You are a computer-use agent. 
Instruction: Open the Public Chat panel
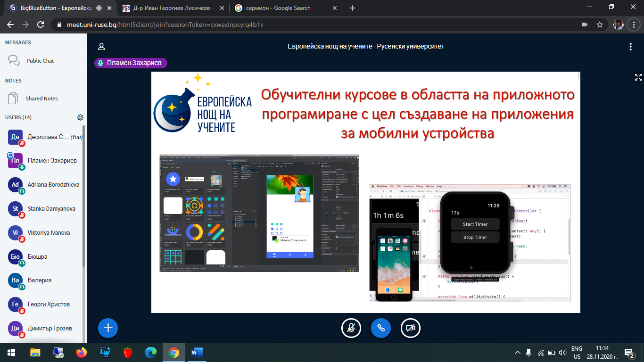point(40,61)
